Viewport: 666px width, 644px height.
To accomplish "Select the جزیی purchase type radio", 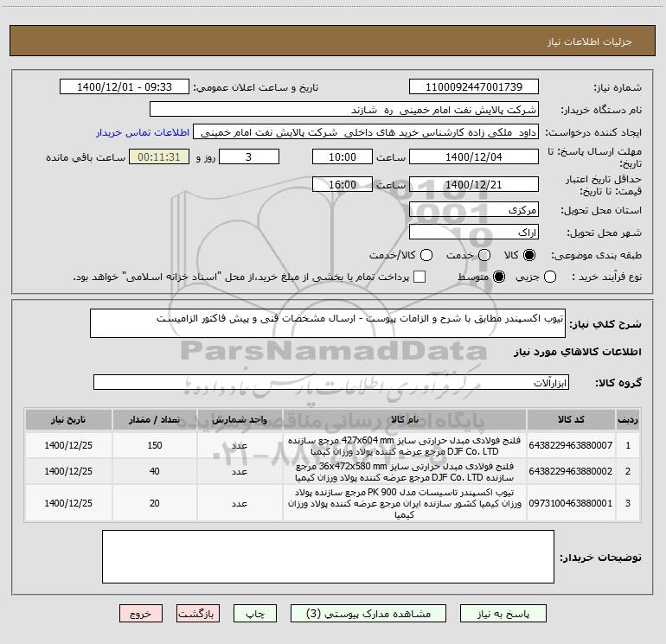I will coord(549,277).
